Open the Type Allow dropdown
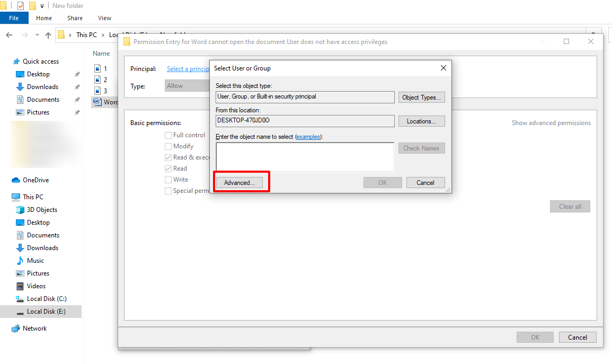612x364 pixels. pos(188,86)
